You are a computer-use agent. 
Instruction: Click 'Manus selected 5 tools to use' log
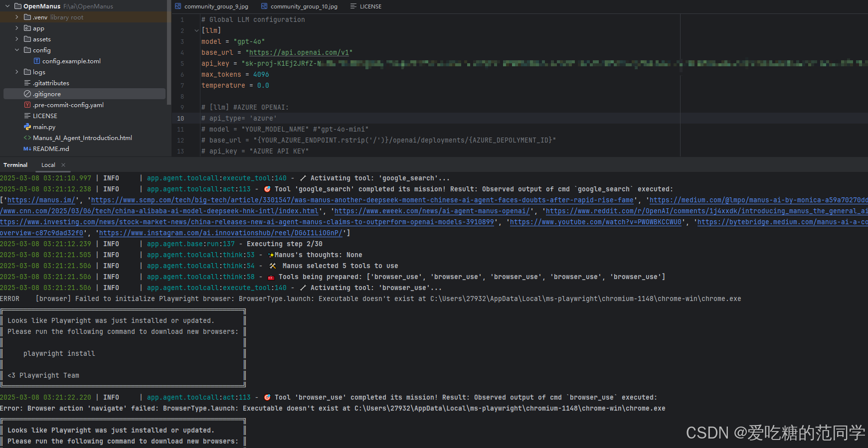tap(341, 266)
